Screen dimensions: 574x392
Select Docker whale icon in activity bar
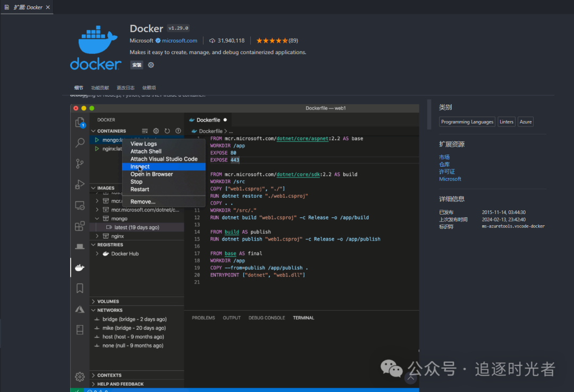coord(80,268)
